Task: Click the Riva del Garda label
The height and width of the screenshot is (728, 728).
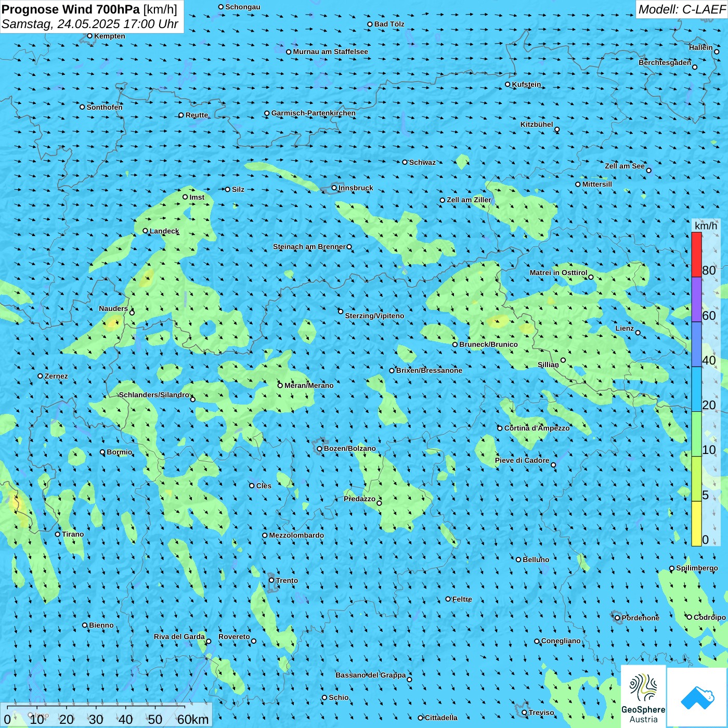Action: click(179, 636)
